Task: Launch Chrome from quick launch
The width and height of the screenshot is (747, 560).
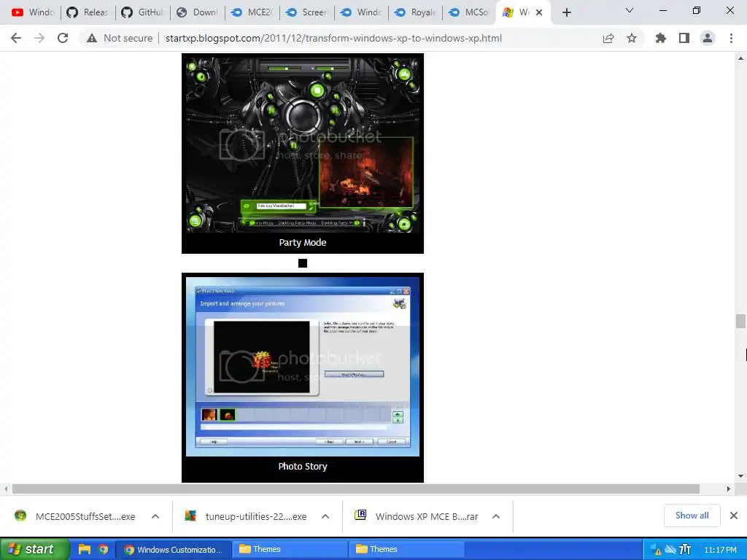Action: pos(103,549)
